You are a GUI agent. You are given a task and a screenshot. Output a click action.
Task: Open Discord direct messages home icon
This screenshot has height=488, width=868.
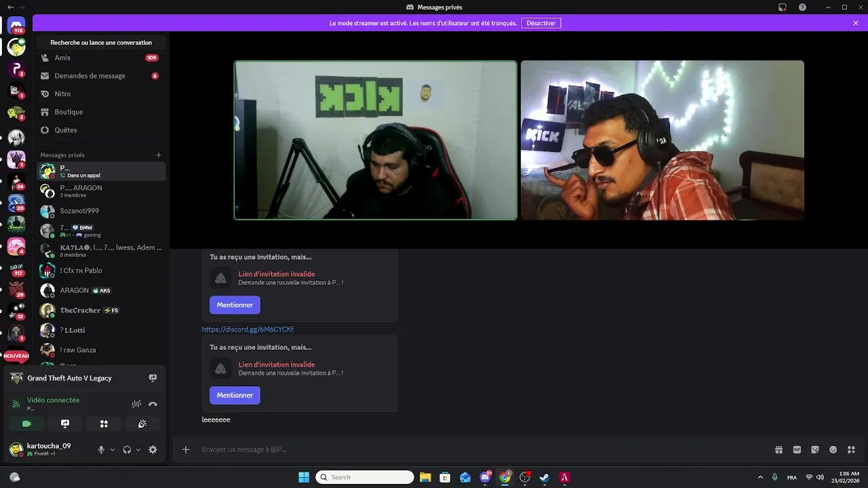click(17, 24)
